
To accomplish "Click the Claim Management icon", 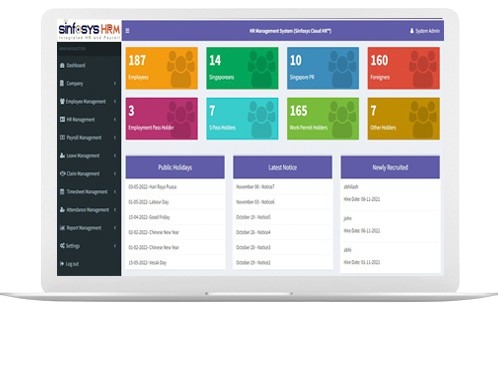I will [62, 173].
